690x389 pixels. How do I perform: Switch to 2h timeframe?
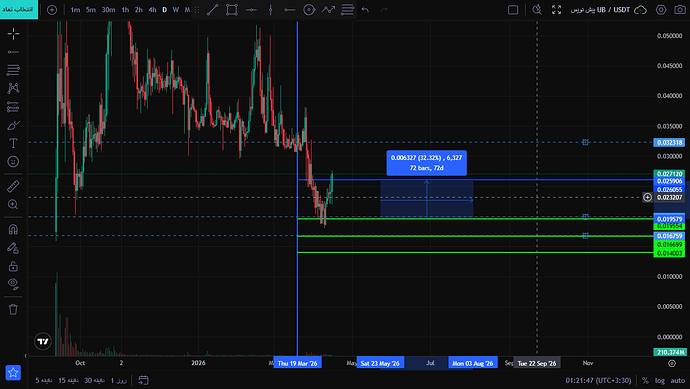[x=139, y=10]
